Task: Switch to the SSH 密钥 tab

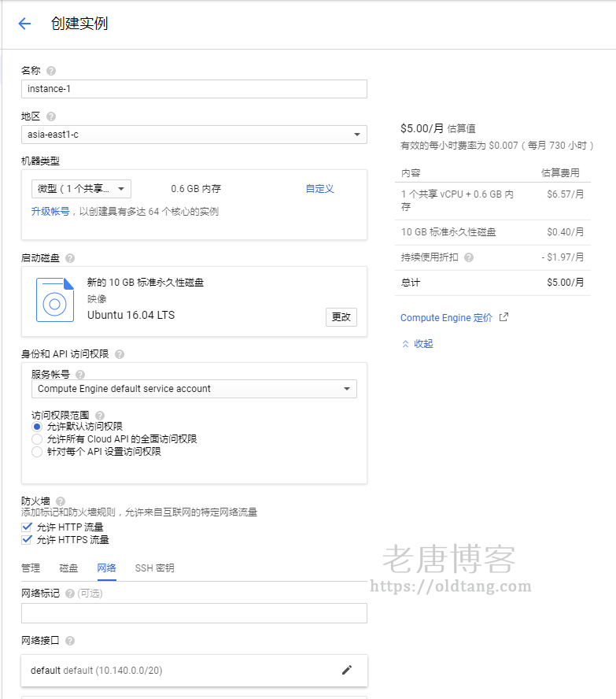Action: click(154, 568)
